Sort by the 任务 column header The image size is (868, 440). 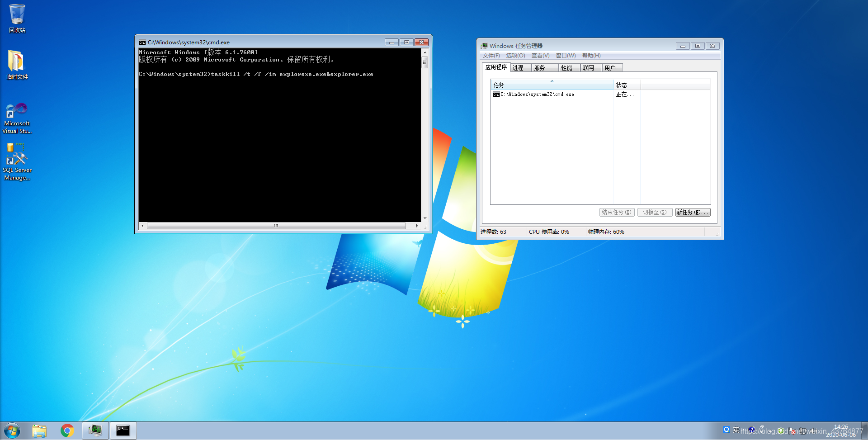pyautogui.click(x=552, y=85)
